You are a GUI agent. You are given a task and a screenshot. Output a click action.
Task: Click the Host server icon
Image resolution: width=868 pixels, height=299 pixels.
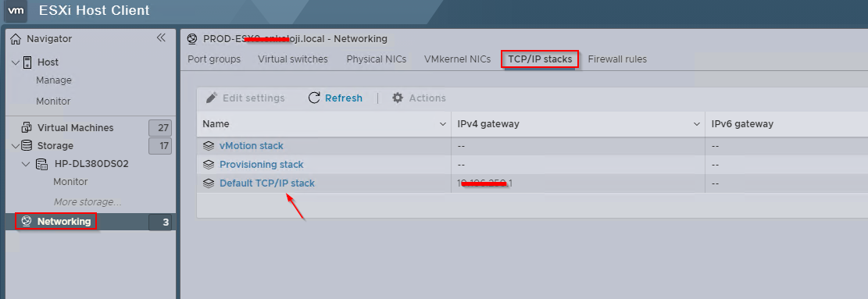click(x=27, y=62)
